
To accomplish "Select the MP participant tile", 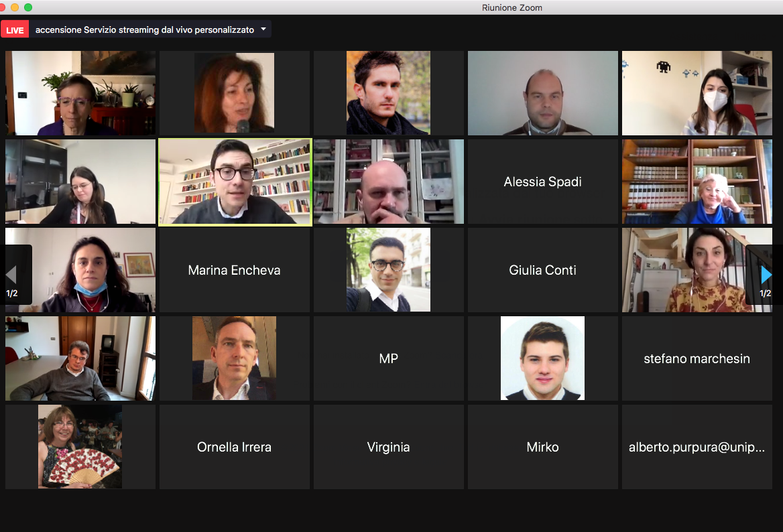I will (x=389, y=358).
